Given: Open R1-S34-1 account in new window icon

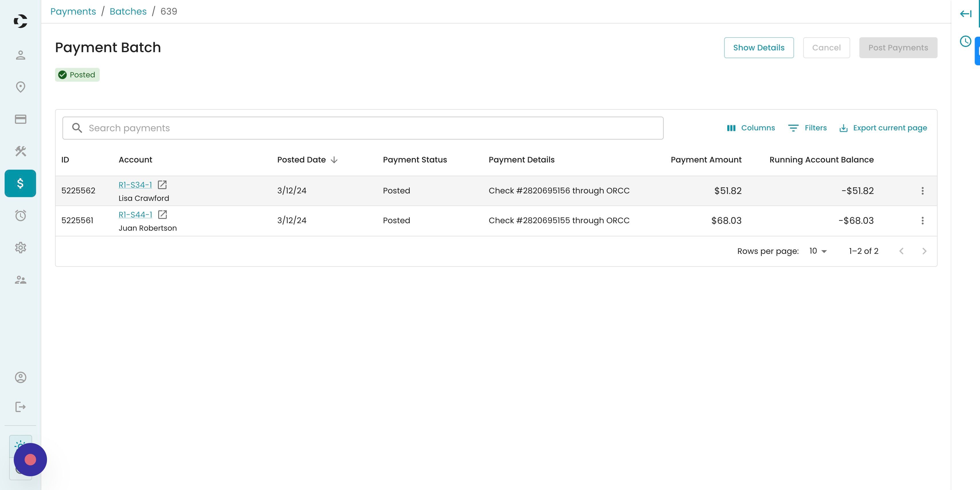Looking at the screenshot, I should click(x=162, y=185).
